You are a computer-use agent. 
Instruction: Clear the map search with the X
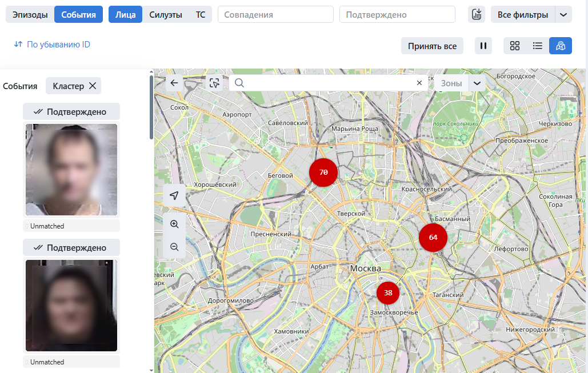point(419,82)
